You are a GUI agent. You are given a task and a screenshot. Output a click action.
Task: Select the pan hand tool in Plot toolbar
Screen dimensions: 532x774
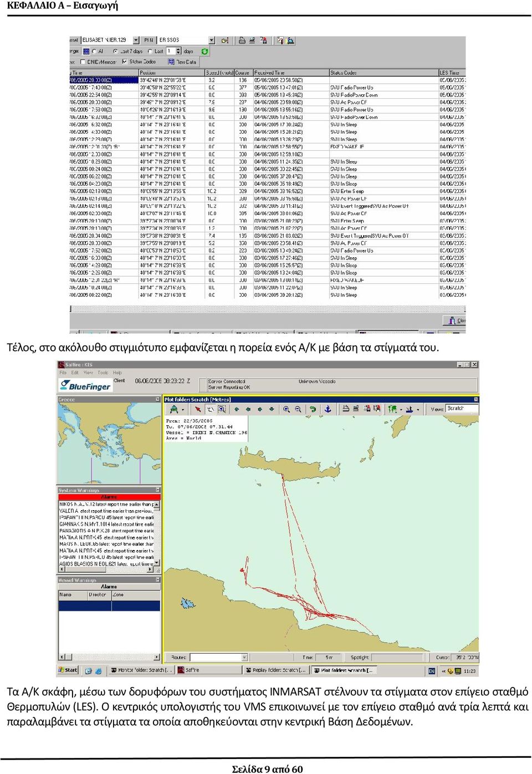pyautogui.click(x=210, y=409)
